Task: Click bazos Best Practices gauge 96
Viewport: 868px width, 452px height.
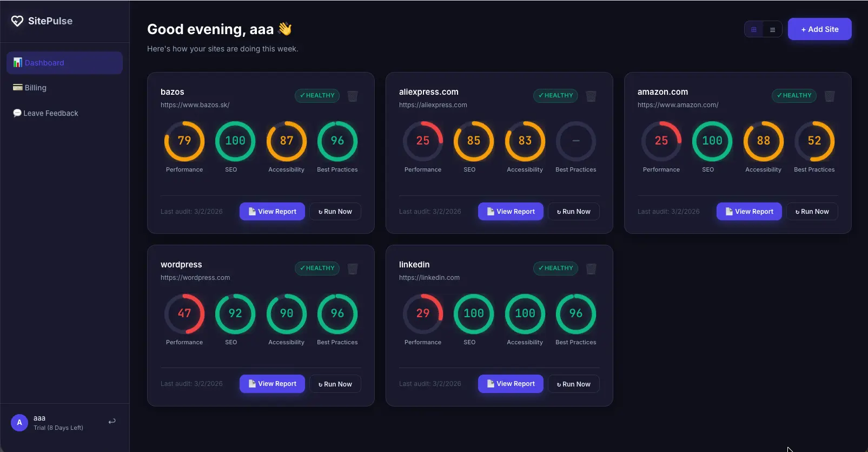Action: tap(337, 141)
